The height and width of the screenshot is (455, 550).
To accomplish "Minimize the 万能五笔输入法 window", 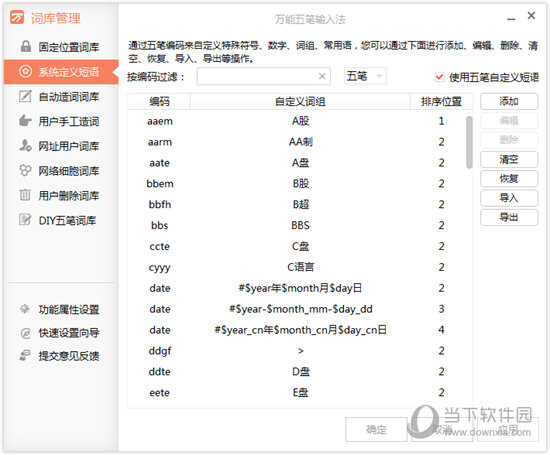I will tap(511, 18).
